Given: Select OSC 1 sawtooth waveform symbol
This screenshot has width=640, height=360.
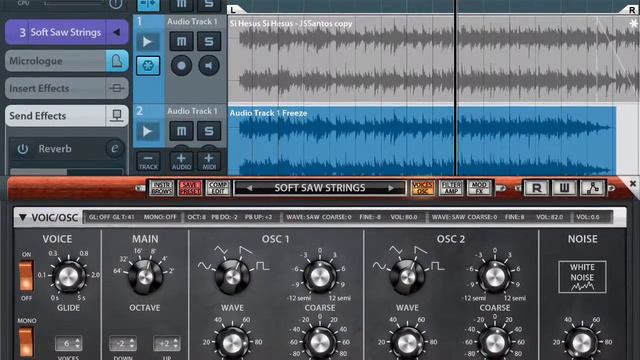Looking at the screenshot, I should coord(246,250).
